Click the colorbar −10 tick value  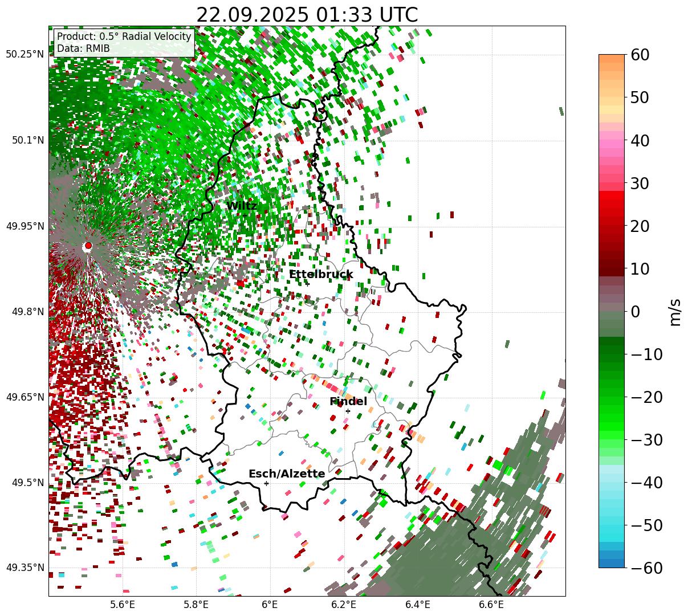(646, 354)
